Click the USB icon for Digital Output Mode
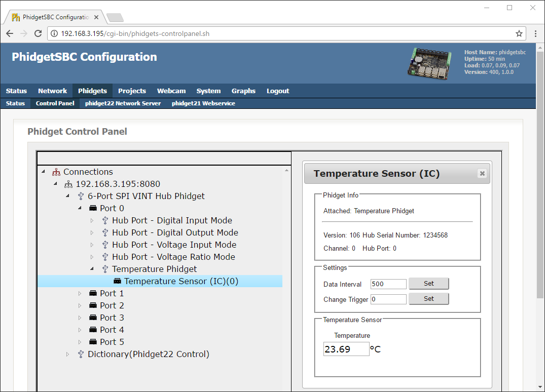 [105, 232]
